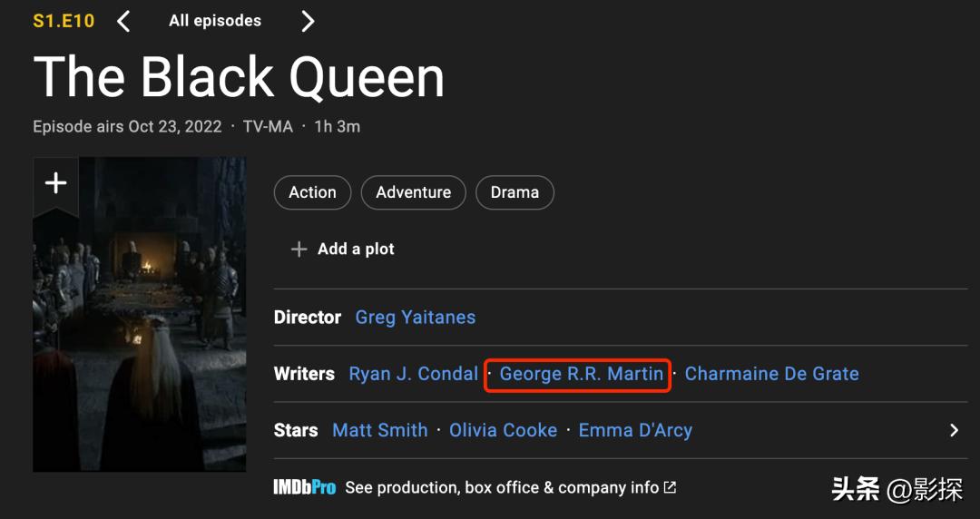
Task: Open Matt Smith's actor page
Action: point(380,430)
